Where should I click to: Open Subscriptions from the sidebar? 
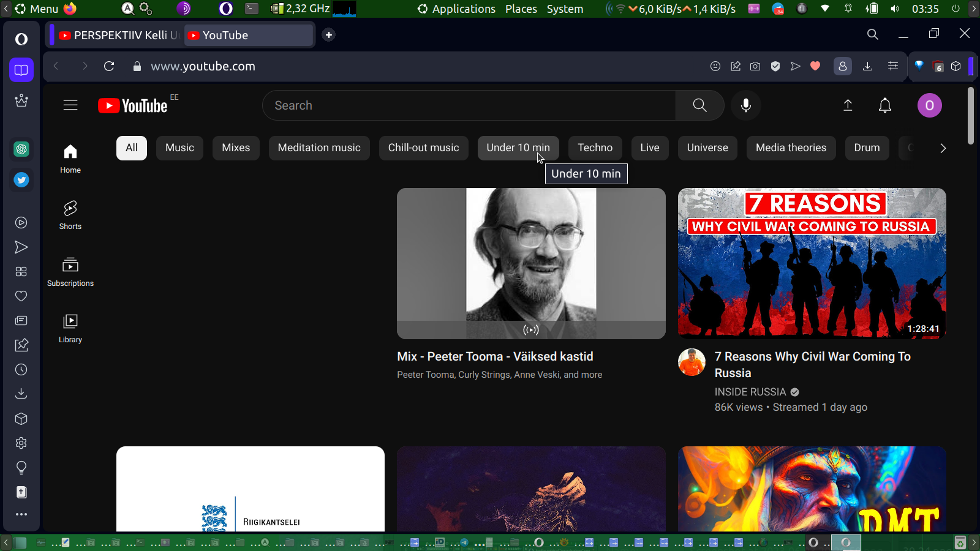click(70, 272)
